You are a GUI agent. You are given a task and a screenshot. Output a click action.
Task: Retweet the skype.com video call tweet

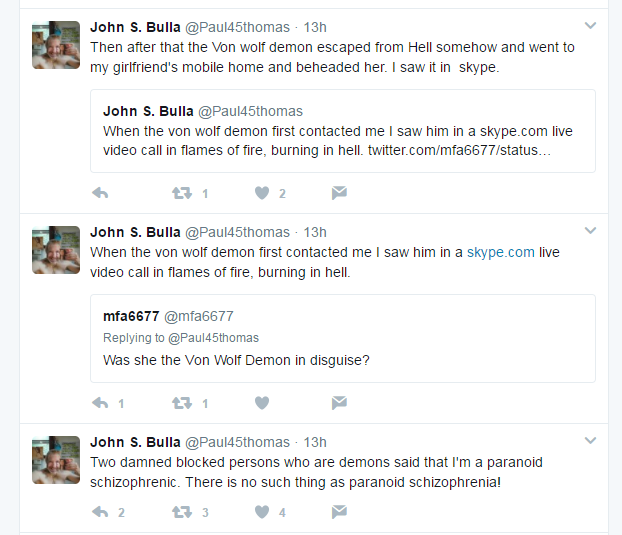(x=182, y=403)
